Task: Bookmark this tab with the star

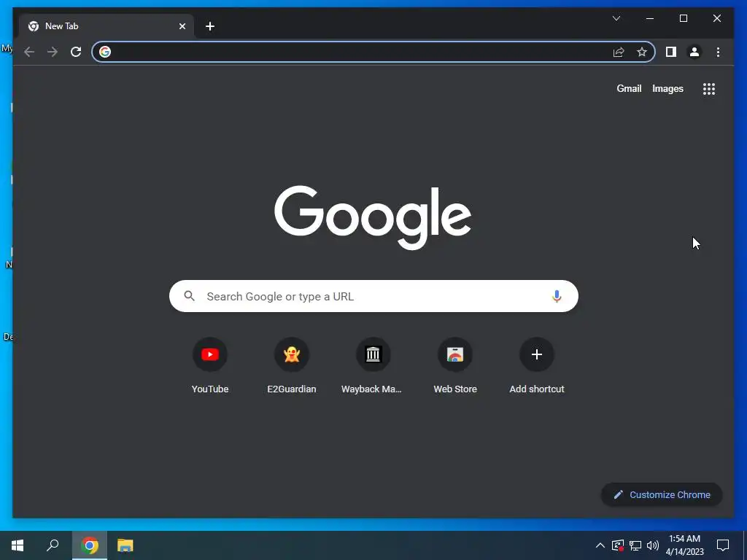Action: [x=642, y=52]
